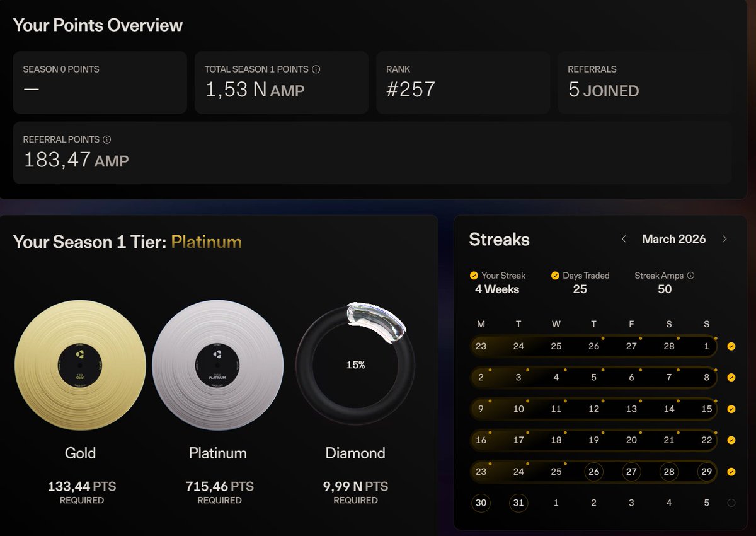Select calendar day 29 in the Streaks calendar

pos(707,472)
